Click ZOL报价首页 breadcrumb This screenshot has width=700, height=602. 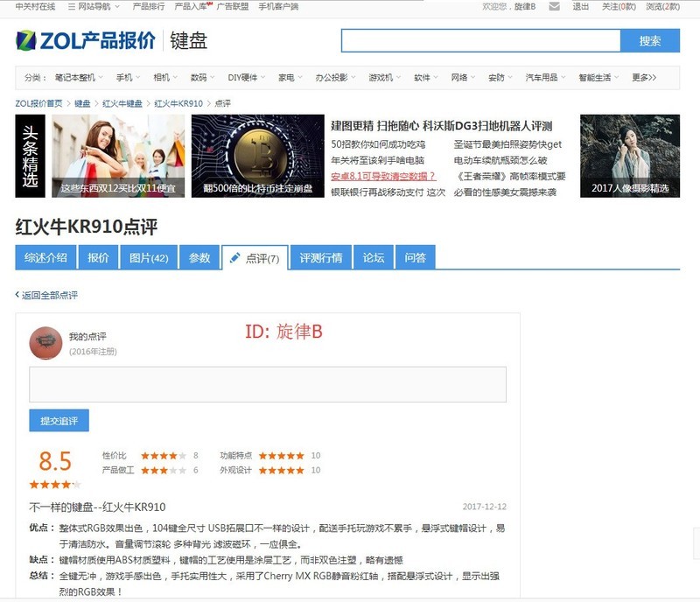coord(39,103)
